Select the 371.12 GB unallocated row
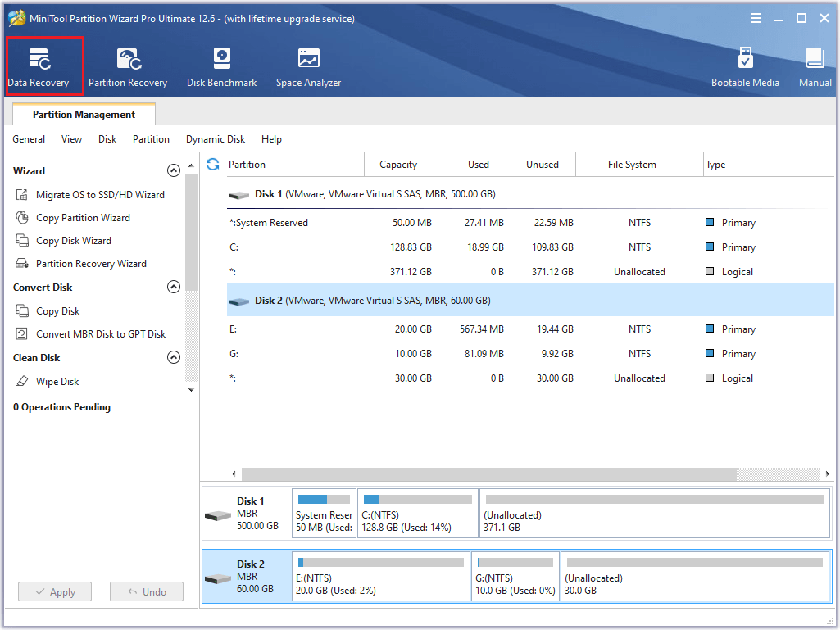The height and width of the screenshot is (630, 840). [530, 272]
